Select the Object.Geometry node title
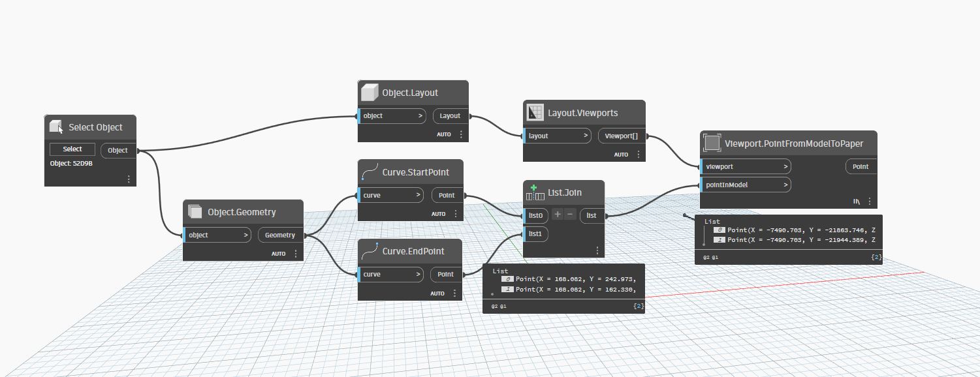Screen dimensions: 980x377 [242, 212]
